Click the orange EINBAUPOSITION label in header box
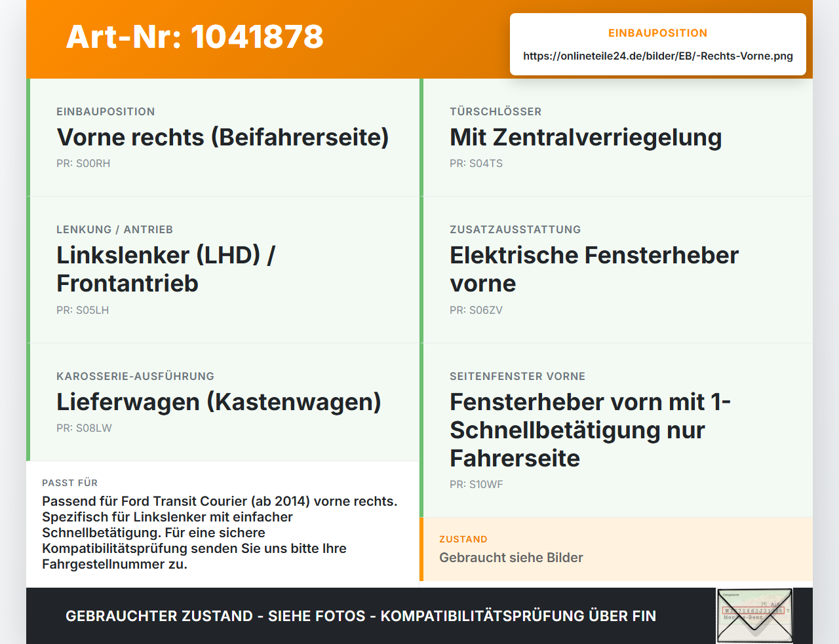839x644 pixels. [658, 33]
